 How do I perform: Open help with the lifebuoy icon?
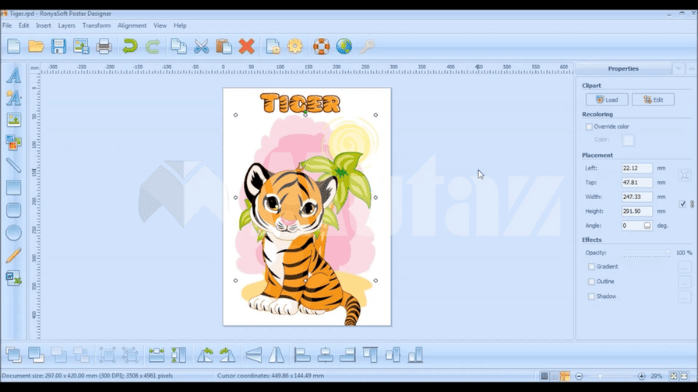(x=321, y=46)
